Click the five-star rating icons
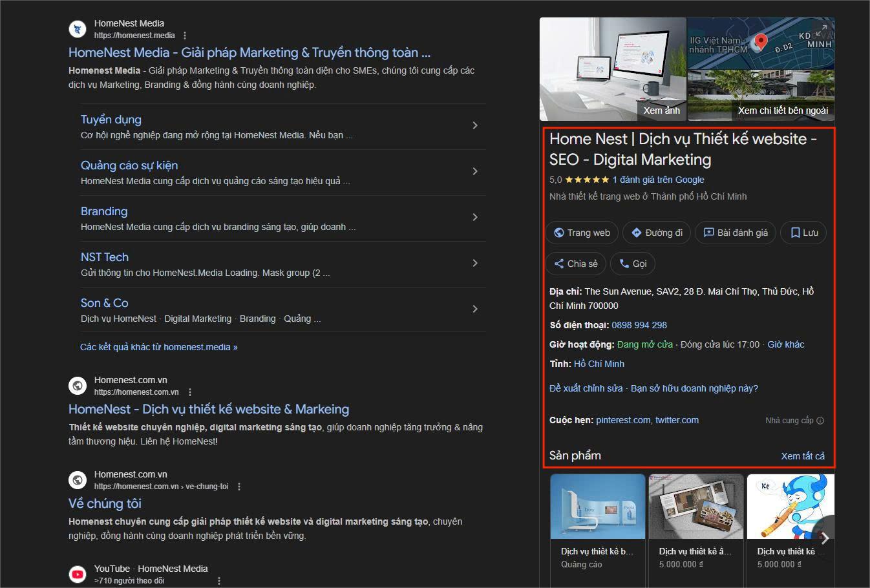The width and height of the screenshot is (870, 588). pos(587,180)
